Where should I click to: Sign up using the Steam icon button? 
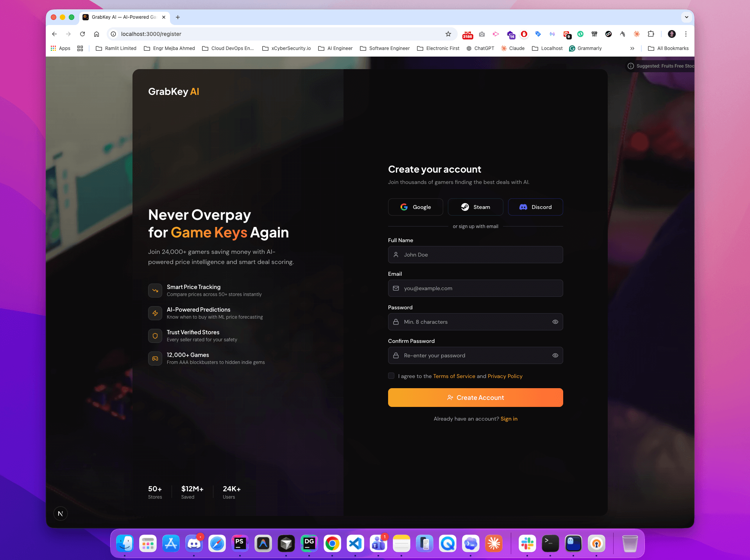[x=465, y=207]
